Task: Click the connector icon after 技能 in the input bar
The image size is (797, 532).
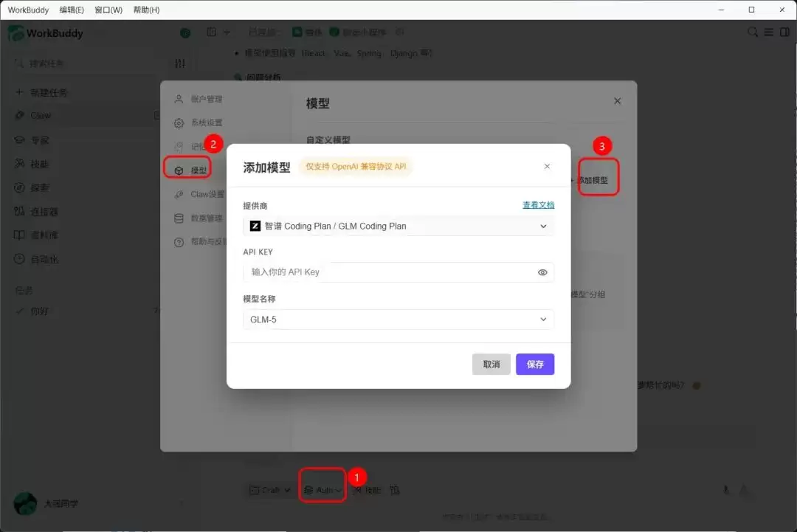Action: click(x=395, y=490)
